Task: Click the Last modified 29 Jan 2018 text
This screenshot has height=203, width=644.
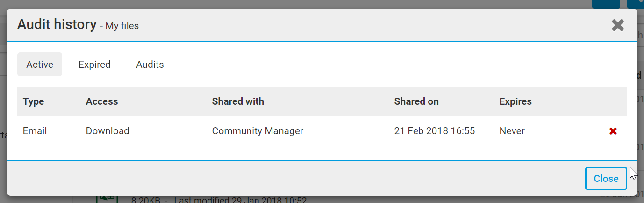Action: [240, 200]
